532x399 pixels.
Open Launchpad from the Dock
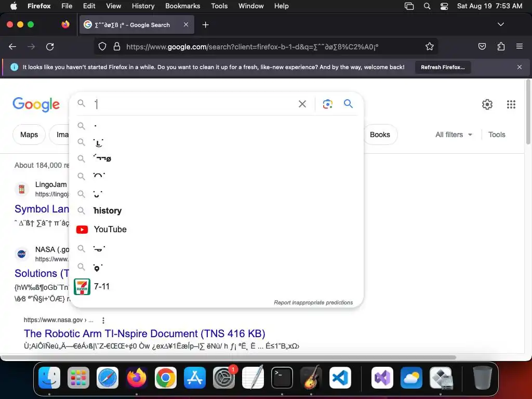[x=78, y=378]
